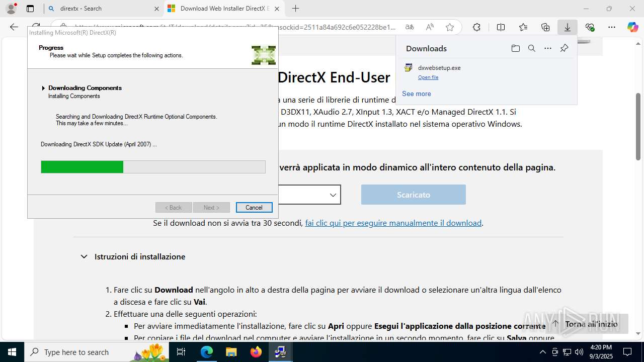Viewport: 644px width, 362px height.
Task: Click the page vertical scrollbar
Action: (x=638, y=127)
